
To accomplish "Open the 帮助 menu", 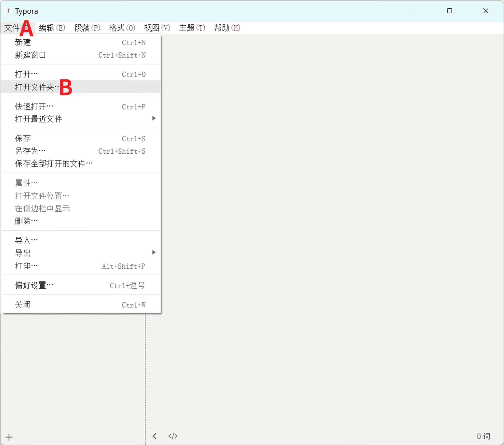I will point(227,28).
